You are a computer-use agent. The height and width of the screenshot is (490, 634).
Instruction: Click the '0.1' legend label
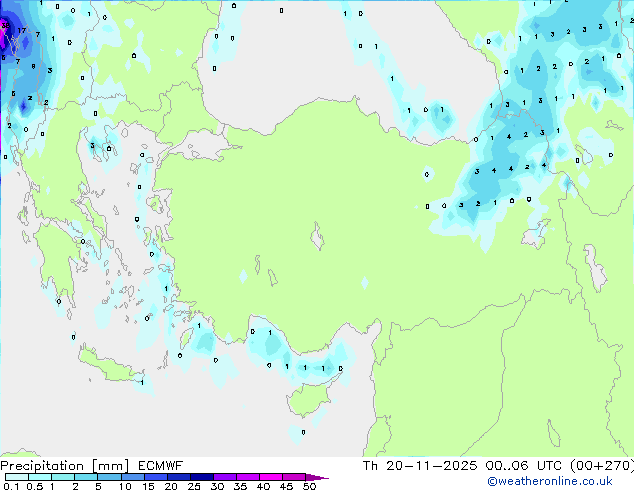click(11, 486)
